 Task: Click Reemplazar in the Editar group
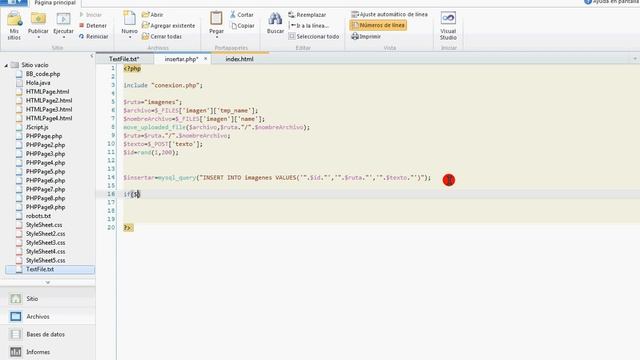[x=307, y=15]
